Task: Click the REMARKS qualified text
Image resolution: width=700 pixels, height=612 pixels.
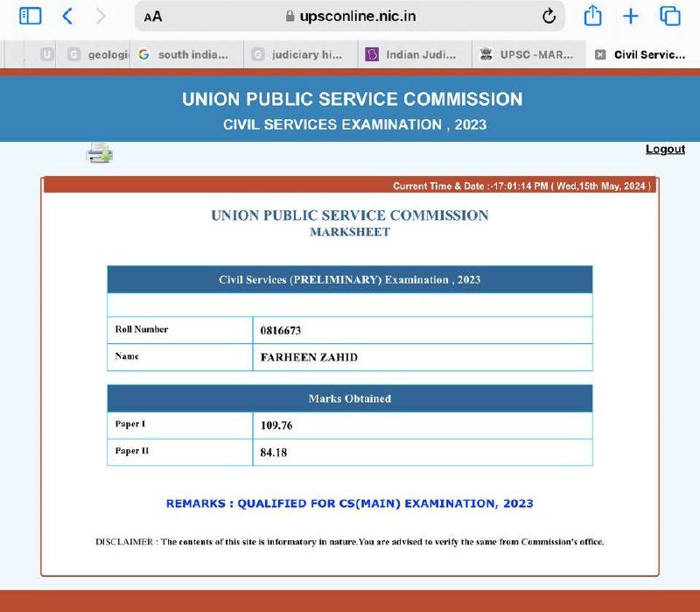Action: pyautogui.click(x=349, y=503)
